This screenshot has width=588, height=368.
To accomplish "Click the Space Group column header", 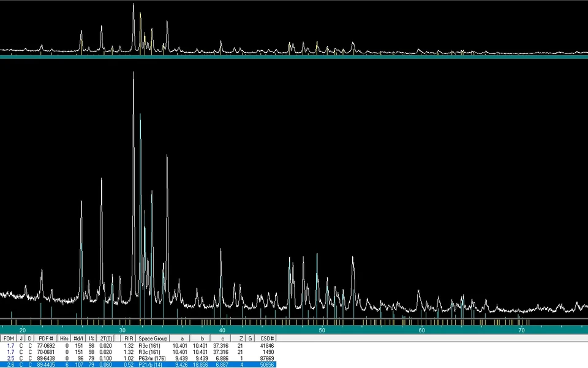I will [153, 339].
